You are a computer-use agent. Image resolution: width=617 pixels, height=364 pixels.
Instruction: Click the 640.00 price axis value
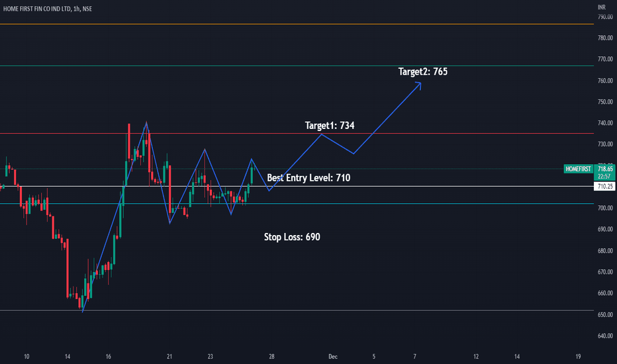(605, 336)
